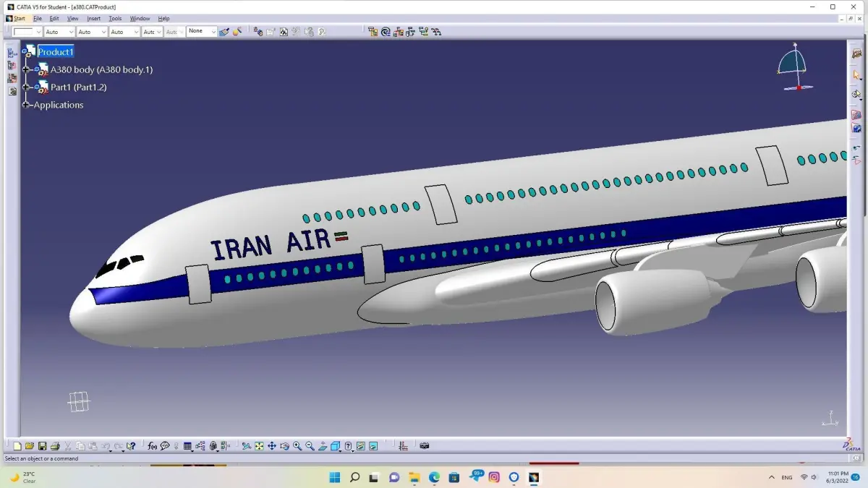The height and width of the screenshot is (488, 868).
Task: Open the Tools menu
Action: tap(115, 19)
